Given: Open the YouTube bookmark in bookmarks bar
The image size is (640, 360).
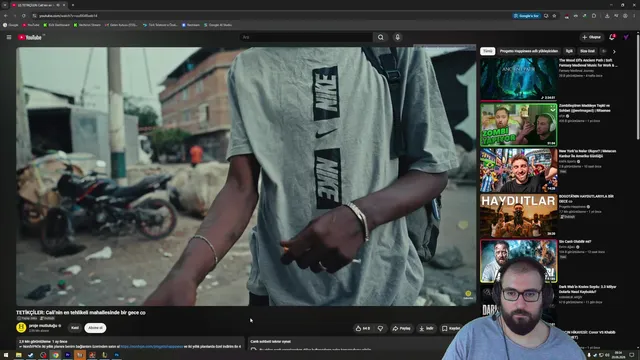Looking at the screenshot, I should coord(31,25).
